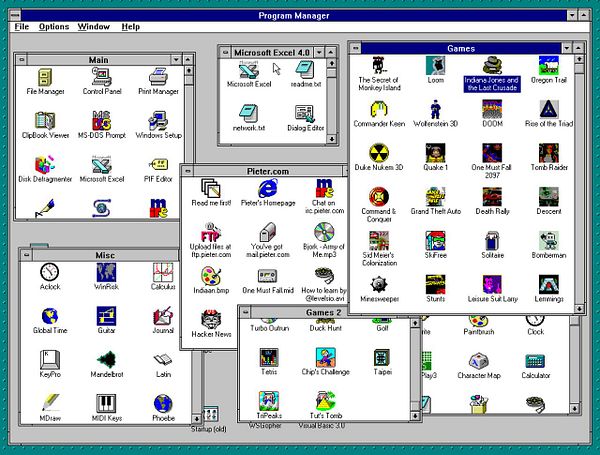Open Misc window control menu box
This screenshot has width=600, height=455.
(26, 255)
